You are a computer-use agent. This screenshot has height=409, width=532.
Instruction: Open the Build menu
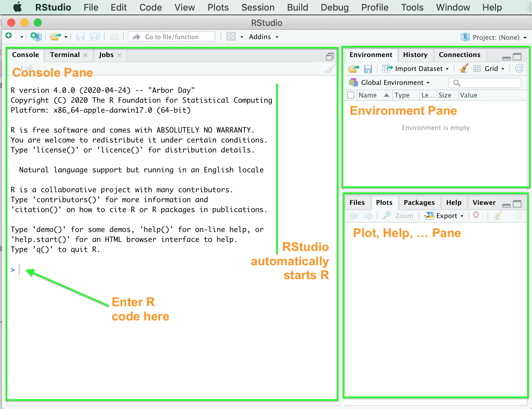click(297, 7)
